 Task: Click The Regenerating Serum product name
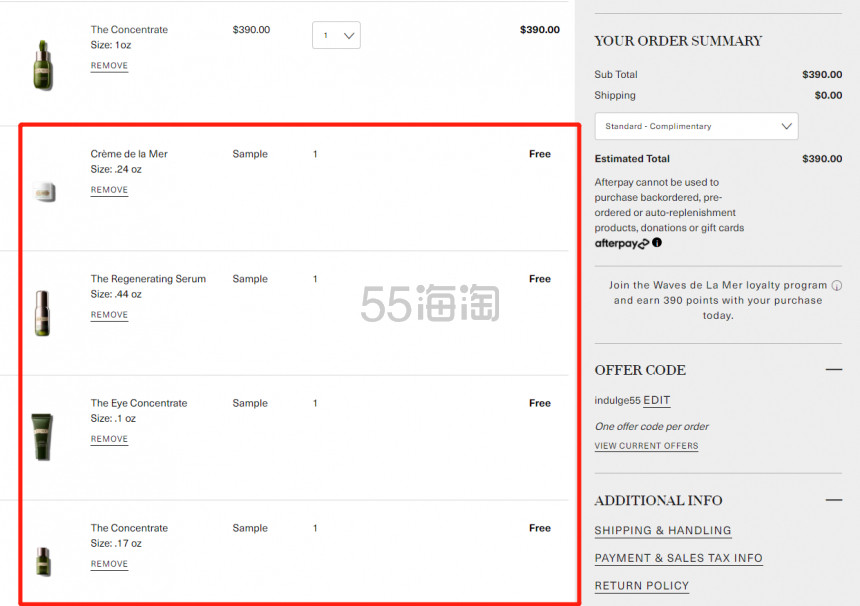click(x=148, y=279)
